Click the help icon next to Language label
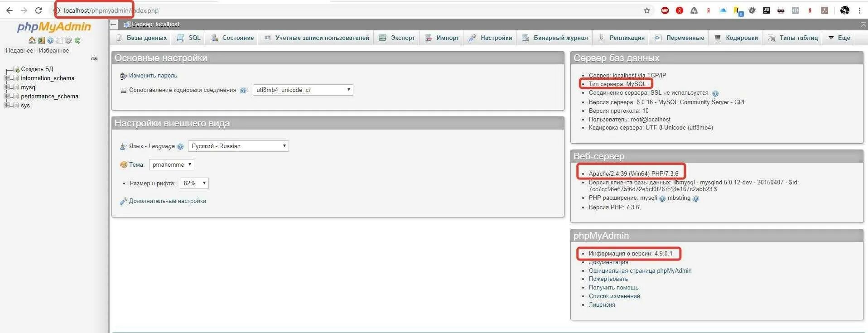Viewport: 868px width, 333px height. click(x=180, y=146)
